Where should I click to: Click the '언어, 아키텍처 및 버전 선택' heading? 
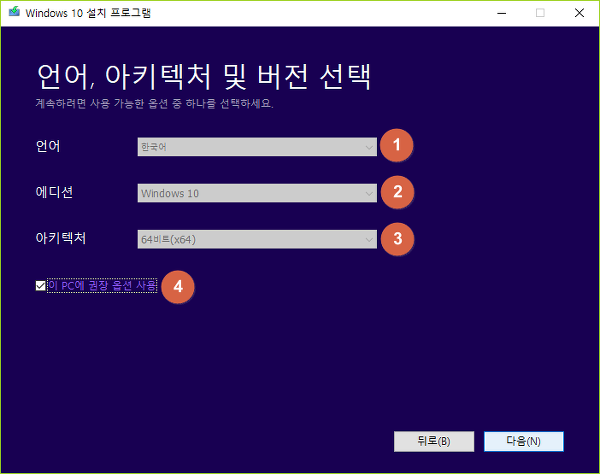[x=204, y=77]
